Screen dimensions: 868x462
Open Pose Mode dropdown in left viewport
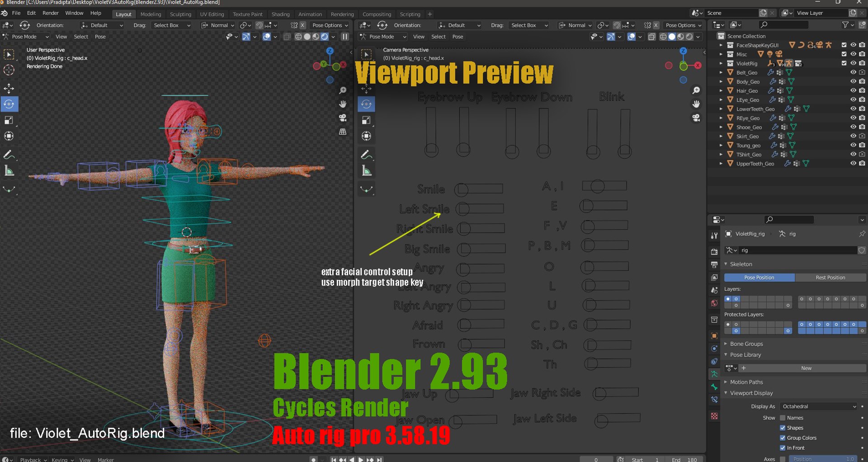click(x=26, y=37)
